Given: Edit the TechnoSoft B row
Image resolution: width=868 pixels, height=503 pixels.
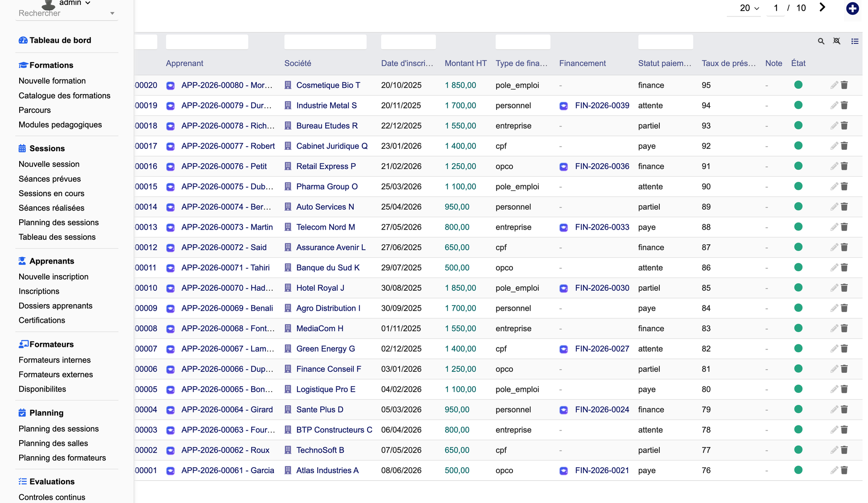Looking at the screenshot, I should click(834, 450).
